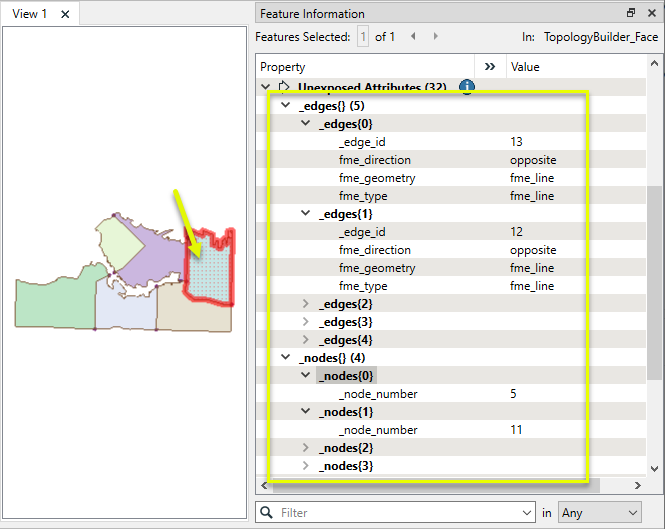Collapse the _edges{} list
Screen dimensions: 665x529
286,106
